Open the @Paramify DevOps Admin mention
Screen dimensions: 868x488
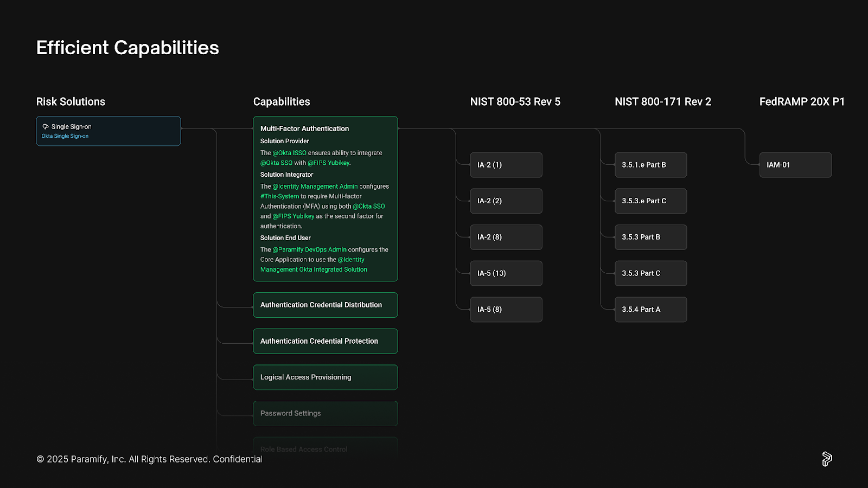tap(309, 249)
